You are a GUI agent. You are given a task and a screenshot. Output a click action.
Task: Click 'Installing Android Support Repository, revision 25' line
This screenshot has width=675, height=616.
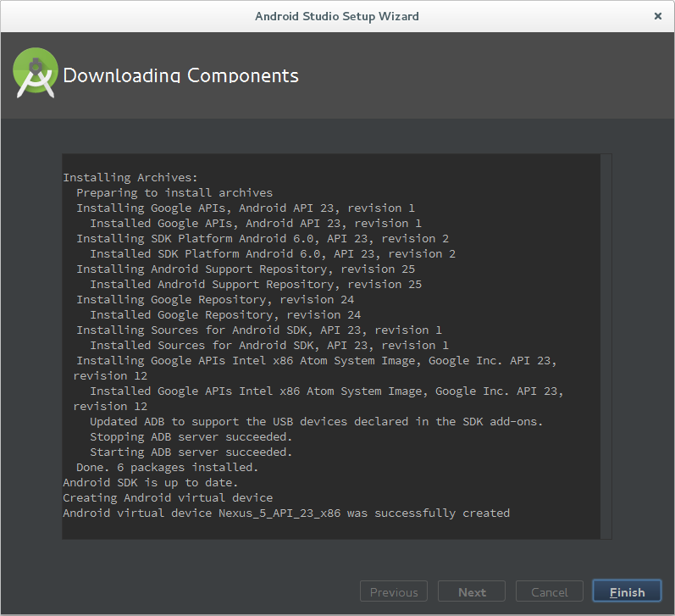(x=246, y=269)
